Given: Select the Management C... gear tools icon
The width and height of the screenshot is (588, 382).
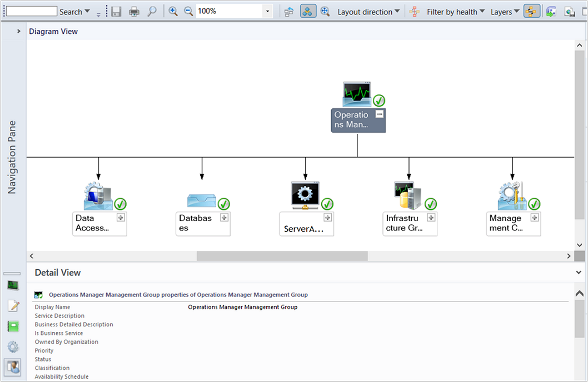Looking at the screenshot, I should tap(511, 196).
